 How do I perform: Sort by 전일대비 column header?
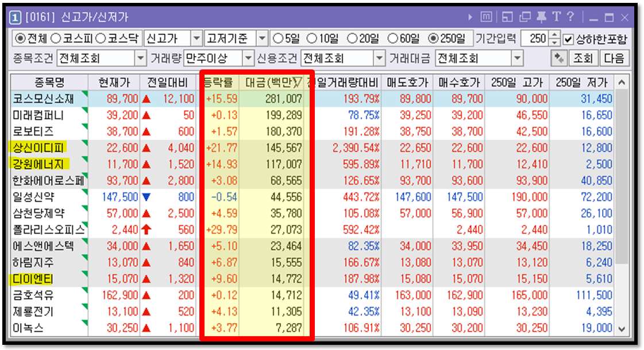[168, 83]
